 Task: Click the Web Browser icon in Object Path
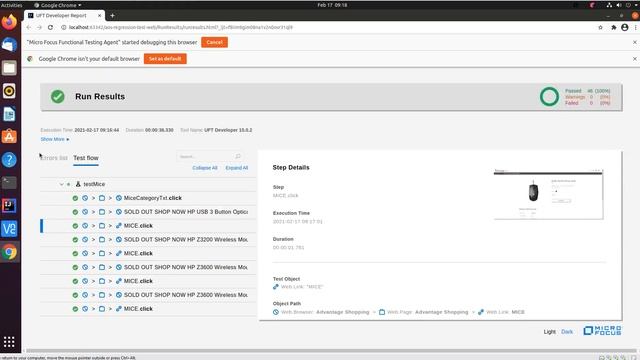(x=276, y=312)
